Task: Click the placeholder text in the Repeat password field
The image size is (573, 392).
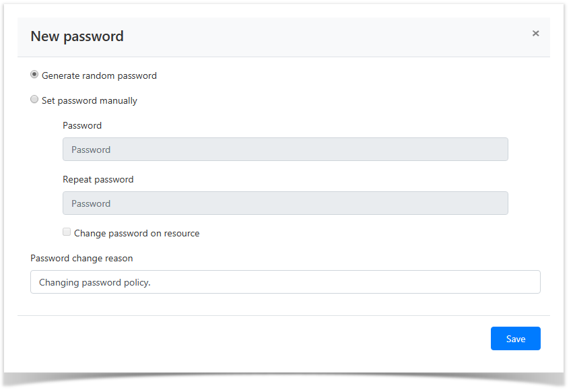Action: click(x=91, y=204)
